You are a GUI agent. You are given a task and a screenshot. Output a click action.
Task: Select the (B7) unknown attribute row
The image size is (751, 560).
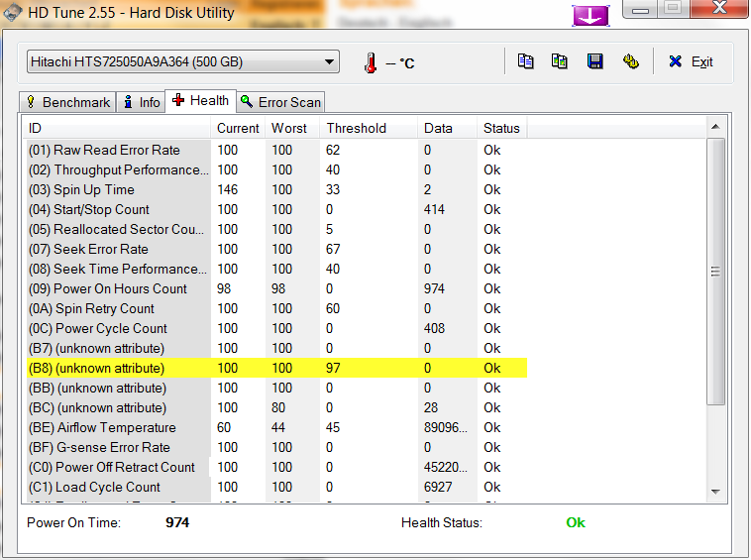click(276, 348)
